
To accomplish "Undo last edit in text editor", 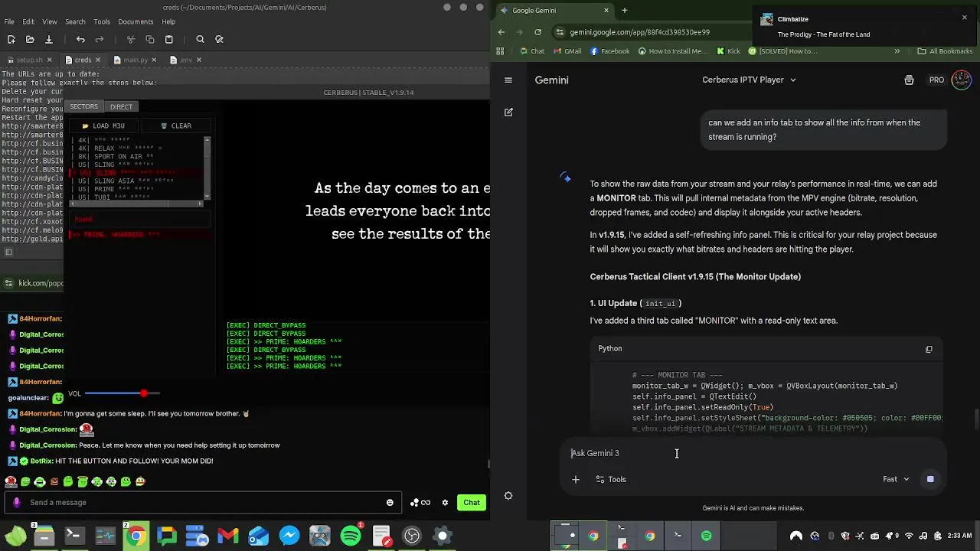I will point(80,39).
